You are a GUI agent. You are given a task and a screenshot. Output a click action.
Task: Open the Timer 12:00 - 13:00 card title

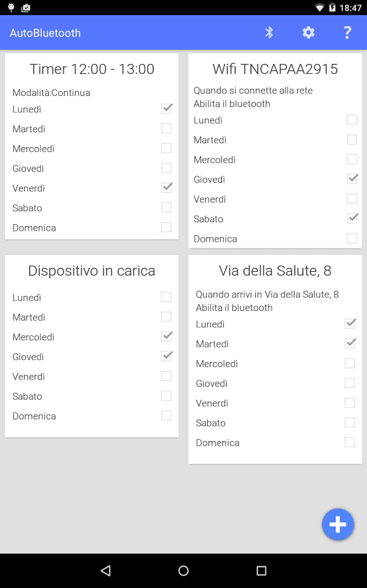(92, 69)
